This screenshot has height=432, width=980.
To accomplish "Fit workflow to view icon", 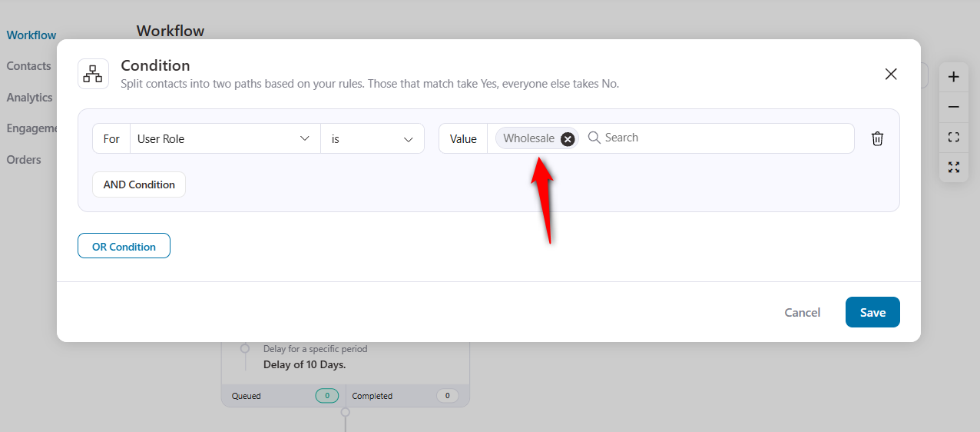I will click(x=953, y=137).
